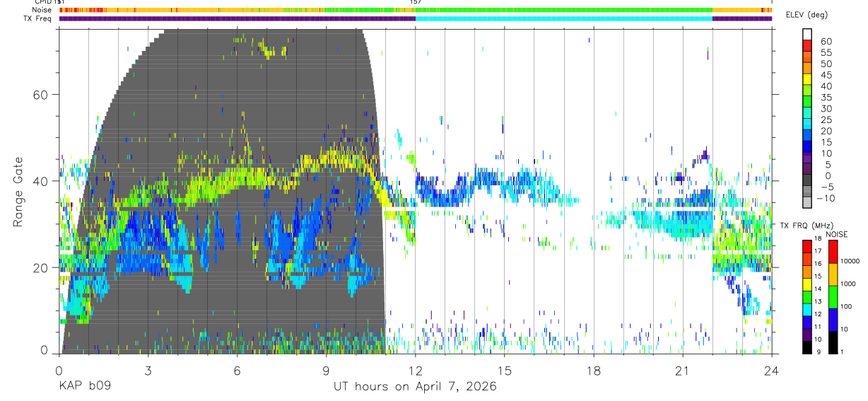The width and height of the screenshot is (868, 401).
Task: Click the "UT hours on April 7, 2026" label
Action: pyautogui.click(x=415, y=387)
